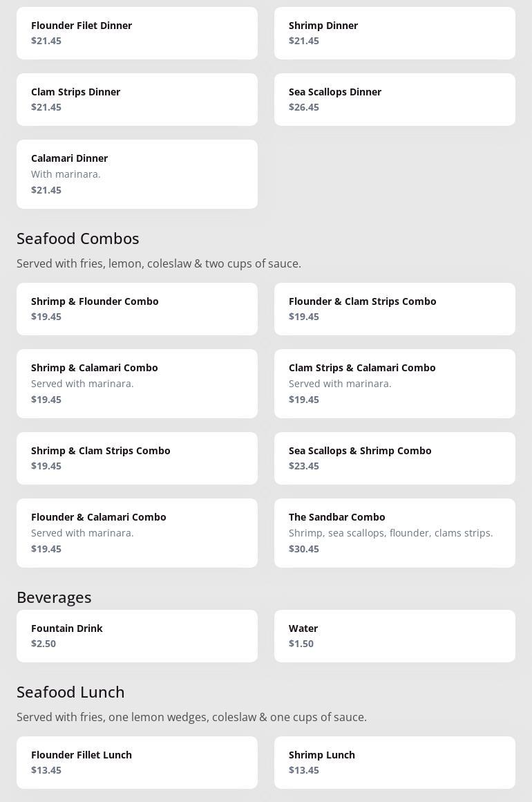Click the Beverages section heading

pos(54,597)
